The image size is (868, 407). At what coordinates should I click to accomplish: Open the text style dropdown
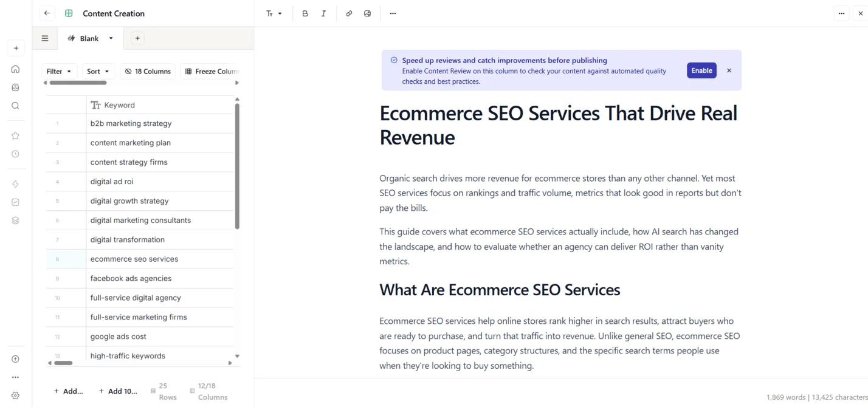[274, 13]
